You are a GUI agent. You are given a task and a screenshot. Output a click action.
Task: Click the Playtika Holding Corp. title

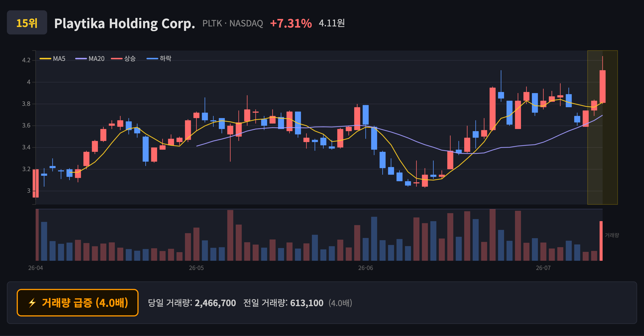pos(125,24)
